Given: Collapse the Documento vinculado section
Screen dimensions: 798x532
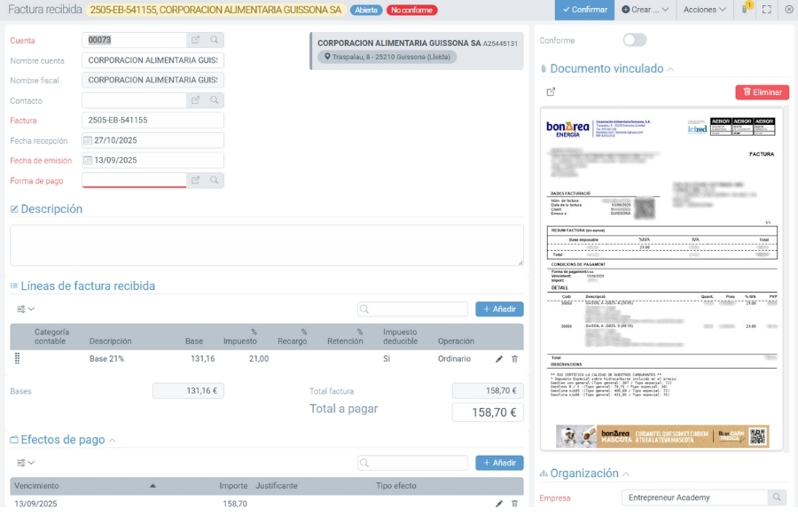Looking at the screenshot, I should tap(670, 69).
